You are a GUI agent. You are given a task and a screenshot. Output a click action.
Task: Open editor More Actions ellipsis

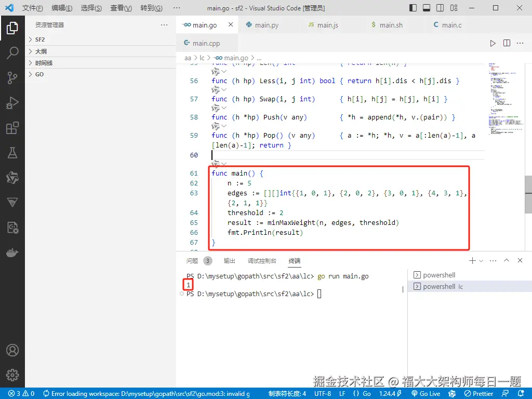[520, 43]
